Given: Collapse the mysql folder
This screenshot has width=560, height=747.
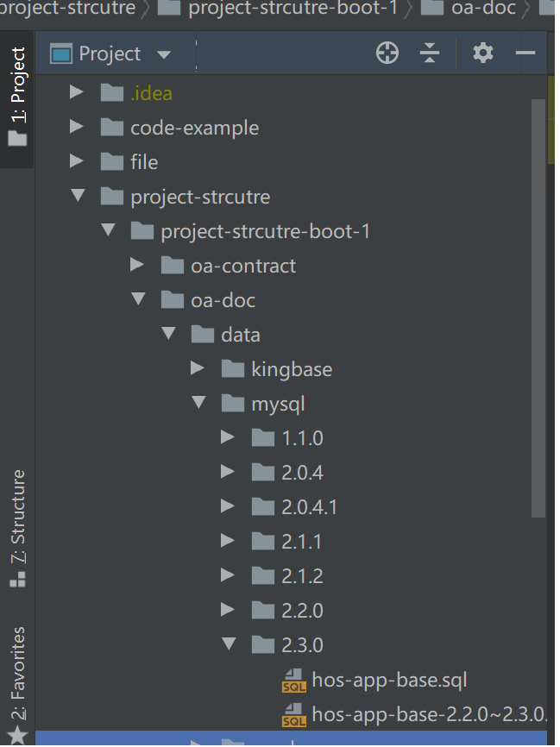Looking at the screenshot, I should pos(199,403).
